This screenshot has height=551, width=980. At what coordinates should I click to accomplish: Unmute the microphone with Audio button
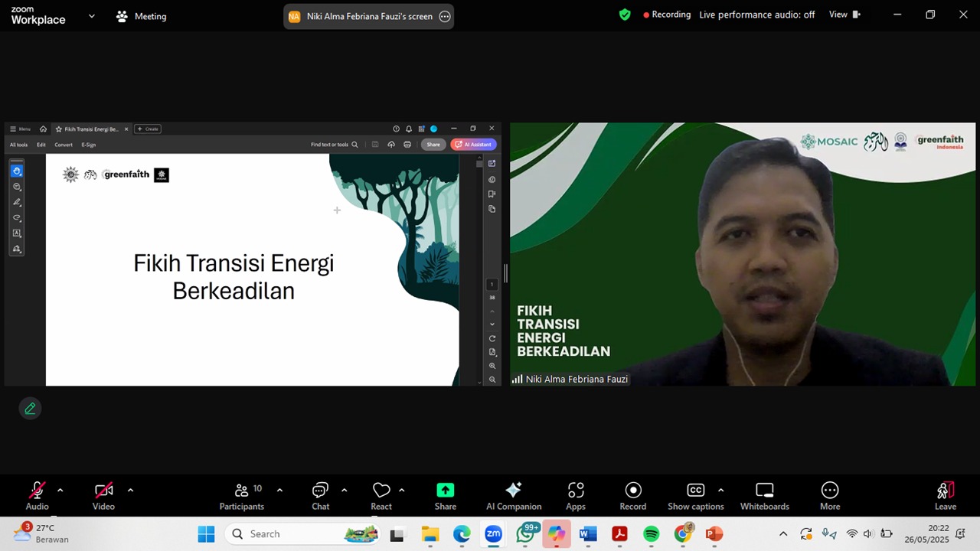pyautogui.click(x=37, y=496)
